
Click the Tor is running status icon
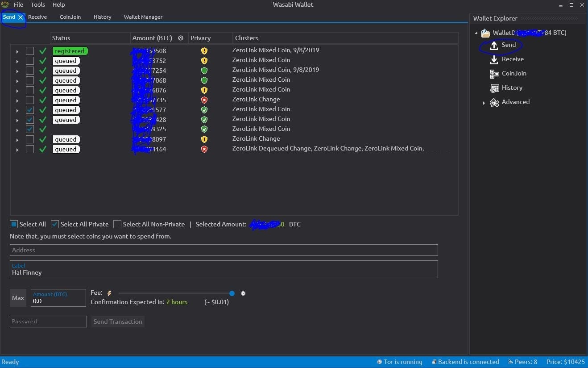(x=379, y=362)
